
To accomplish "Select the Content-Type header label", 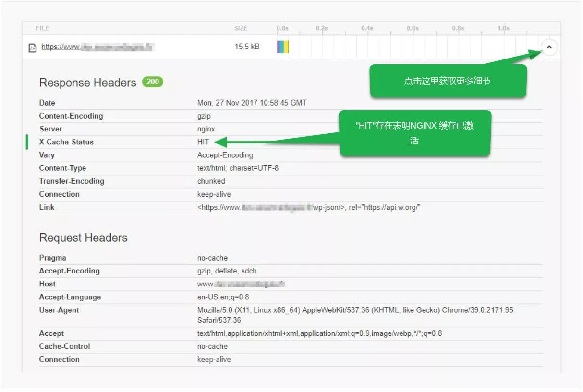I will tap(63, 168).
